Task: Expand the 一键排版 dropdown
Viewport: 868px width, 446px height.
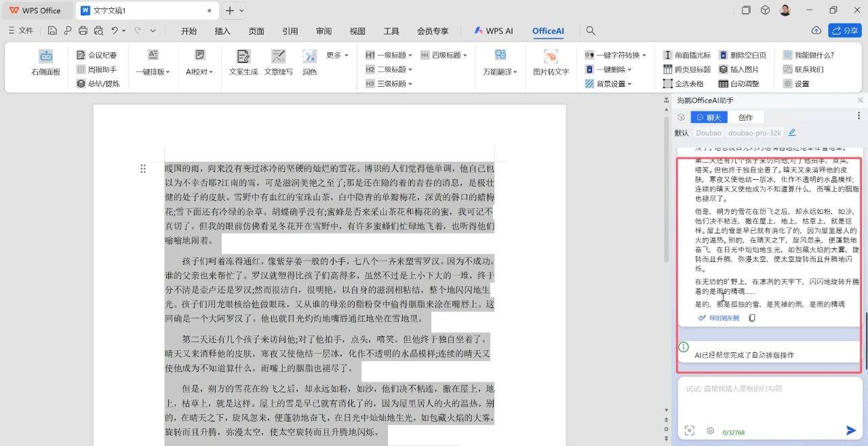Action: pos(153,71)
